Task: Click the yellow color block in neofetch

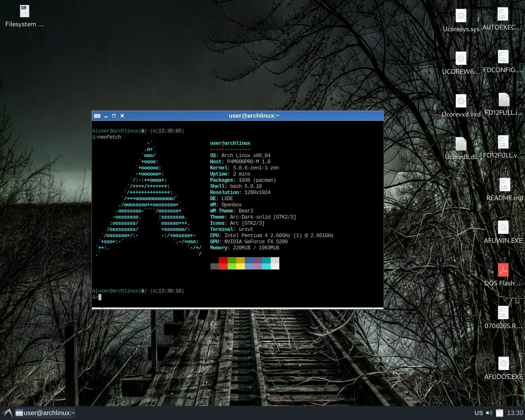Action: coord(240,263)
